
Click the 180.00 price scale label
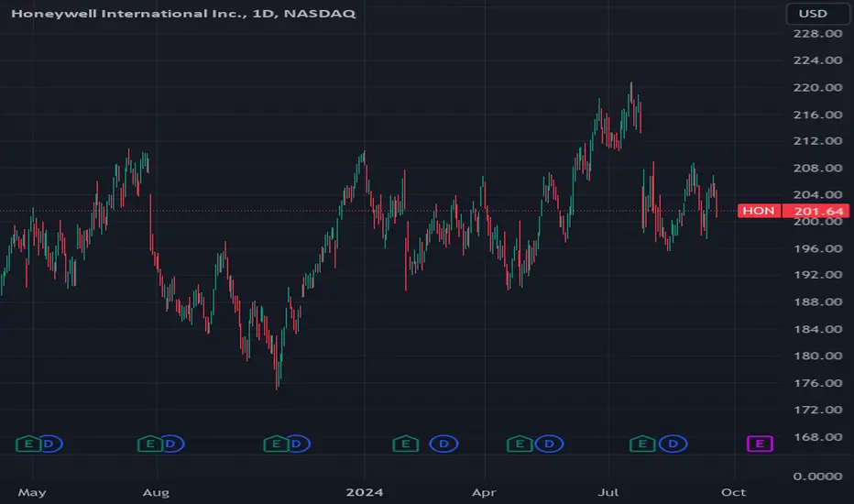coord(817,356)
